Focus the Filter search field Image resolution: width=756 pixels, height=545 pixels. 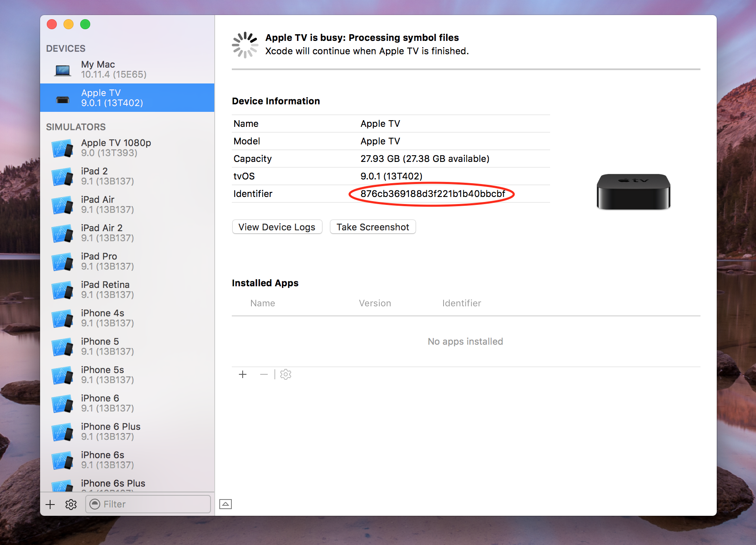click(148, 504)
